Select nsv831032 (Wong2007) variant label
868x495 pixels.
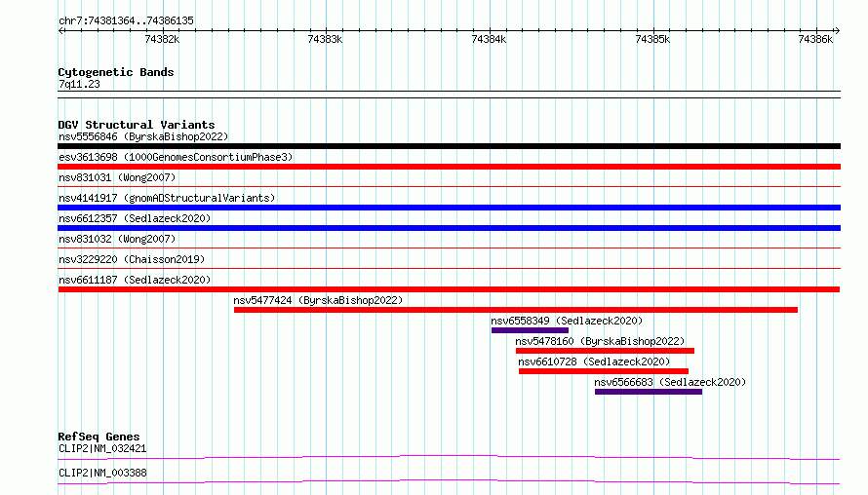(117, 239)
